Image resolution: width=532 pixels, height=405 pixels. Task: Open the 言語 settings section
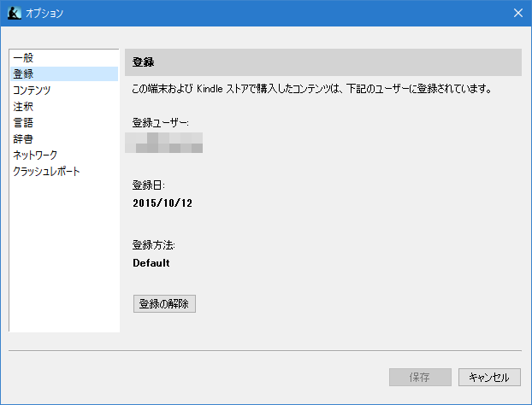coord(64,123)
